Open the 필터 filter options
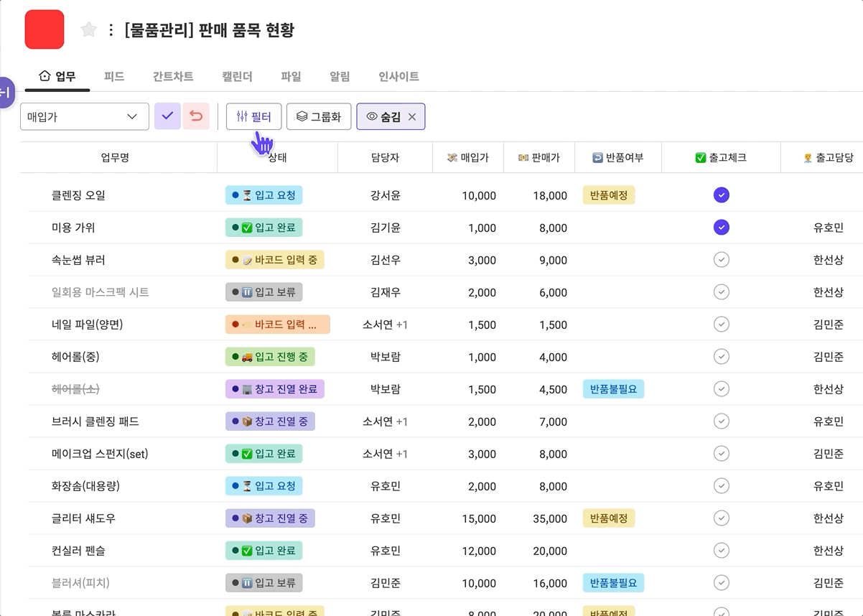 tap(253, 116)
